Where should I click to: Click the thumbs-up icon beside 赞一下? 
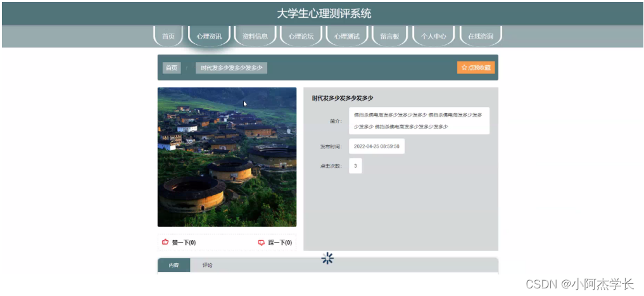coord(165,242)
